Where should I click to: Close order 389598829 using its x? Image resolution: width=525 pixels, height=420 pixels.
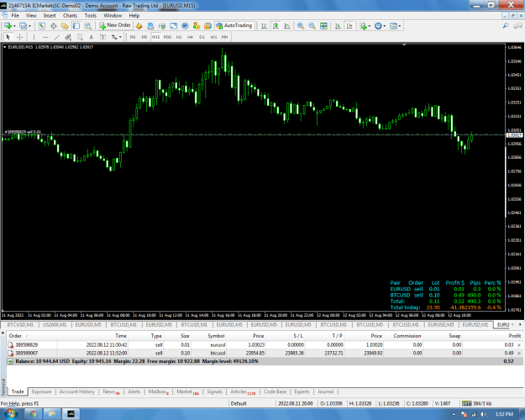click(519, 345)
